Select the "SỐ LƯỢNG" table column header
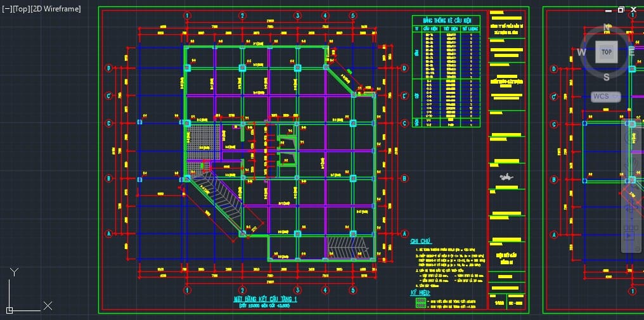 [470, 29]
